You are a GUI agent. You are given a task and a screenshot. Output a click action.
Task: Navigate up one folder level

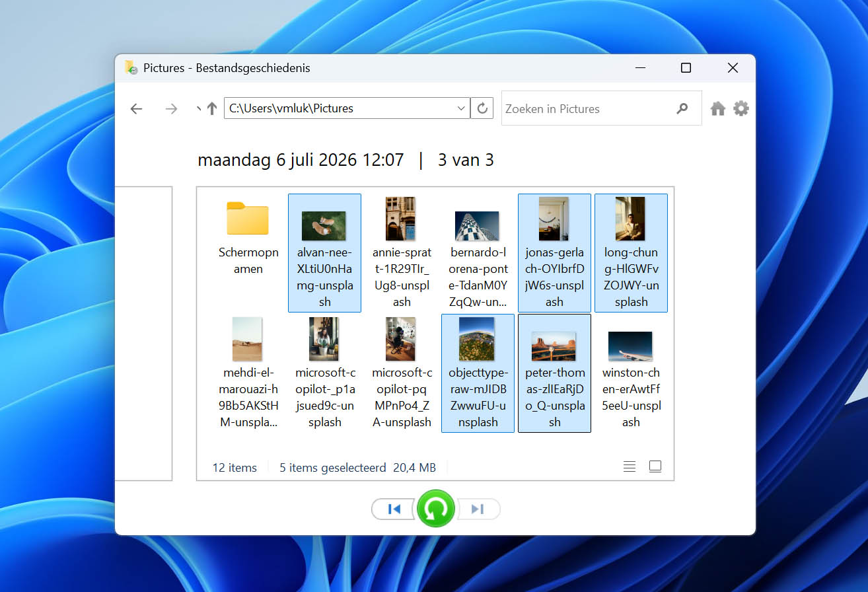click(212, 108)
